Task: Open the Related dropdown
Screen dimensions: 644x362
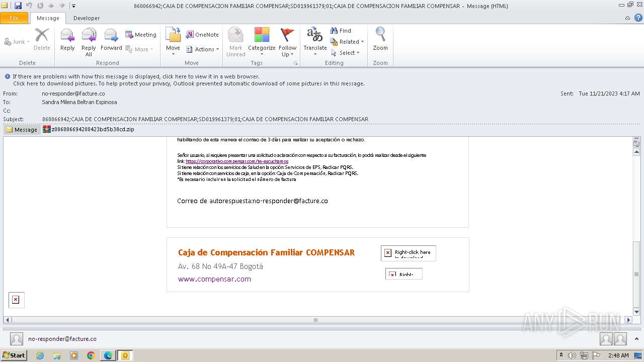Action: [347, 42]
